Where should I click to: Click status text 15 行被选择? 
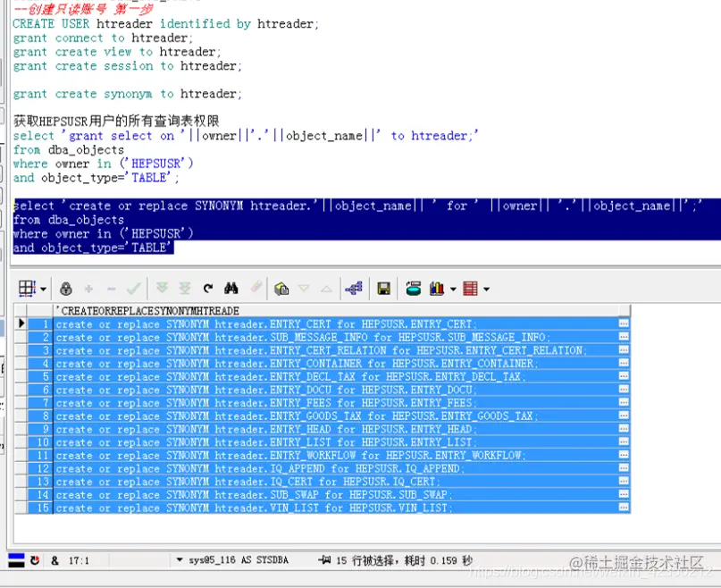pos(365,560)
